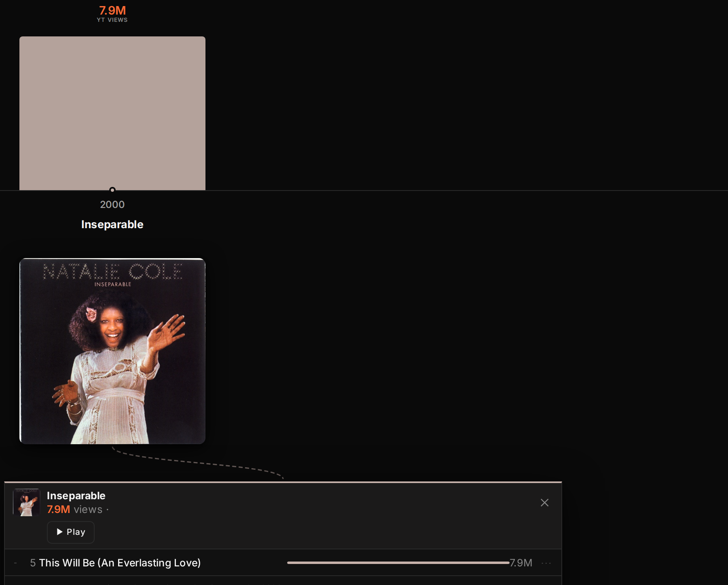Click the track popularity bar for This Will Be
Viewport: 728px width, 585px height.
(398, 563)
